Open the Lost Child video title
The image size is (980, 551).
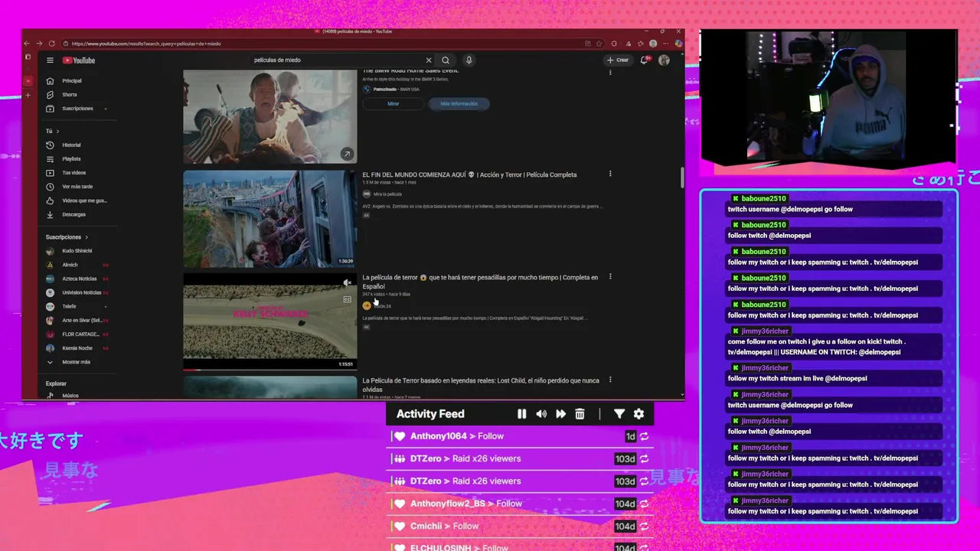coord(481,384)
